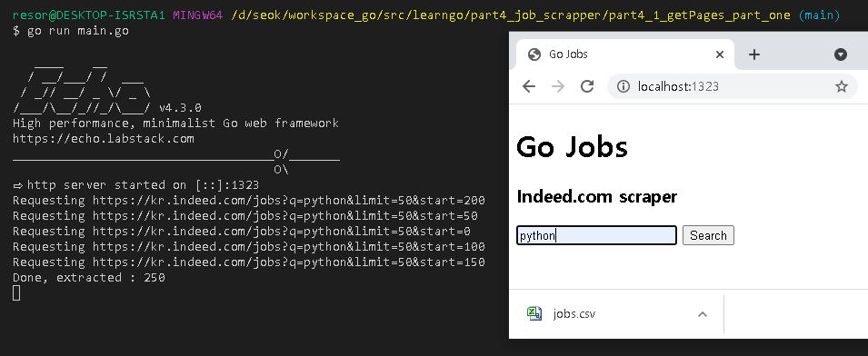Focus the python search input field

click(x=596, y=235)
